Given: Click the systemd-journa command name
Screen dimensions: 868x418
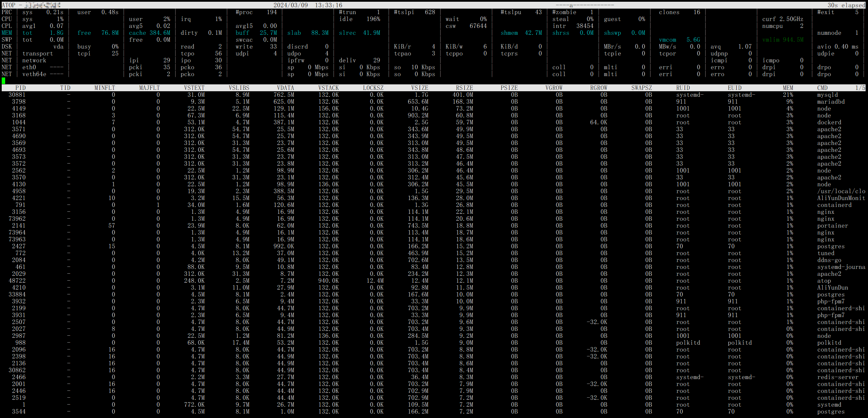Looking at the screenshot, I should pyautogui.click(x=841, y=267).
